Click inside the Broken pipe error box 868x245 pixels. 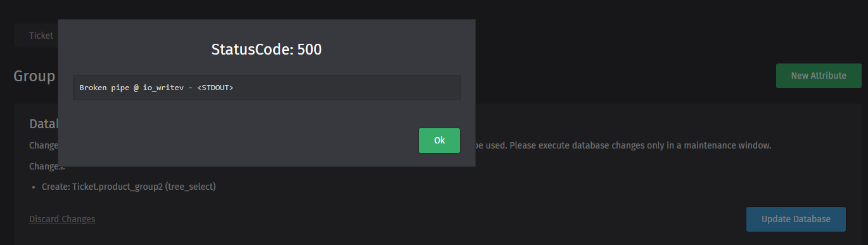267,88
